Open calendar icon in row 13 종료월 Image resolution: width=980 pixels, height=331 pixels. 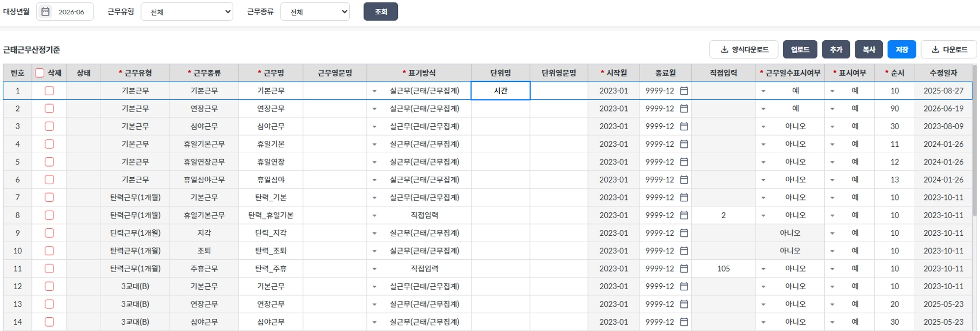(x=684, y=304)
